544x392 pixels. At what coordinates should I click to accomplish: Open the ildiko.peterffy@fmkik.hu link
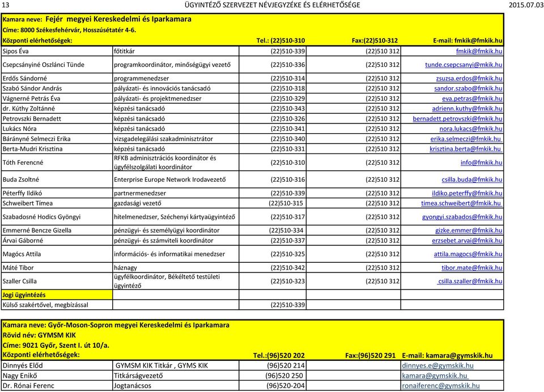(x=467, y=193)
